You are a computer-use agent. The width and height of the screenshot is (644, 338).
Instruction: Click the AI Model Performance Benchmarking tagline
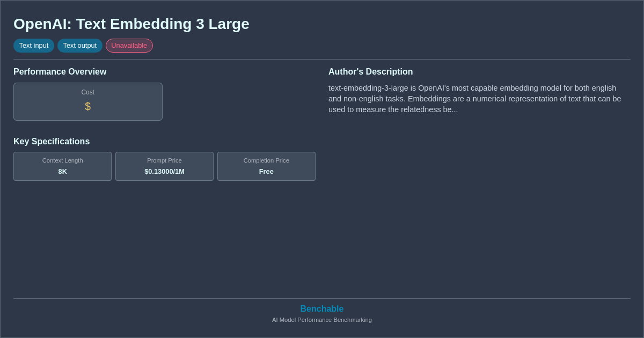(x=321, y=320)
